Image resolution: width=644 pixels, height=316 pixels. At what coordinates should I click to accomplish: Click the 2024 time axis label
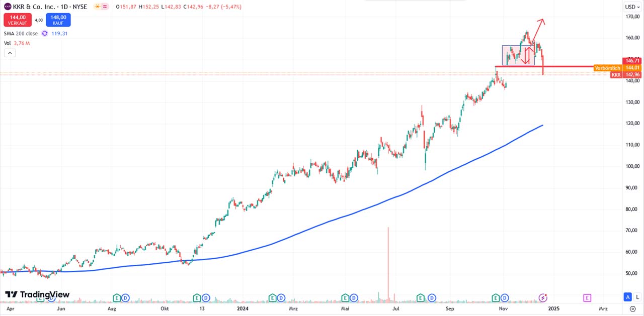[x=243, y=308]
